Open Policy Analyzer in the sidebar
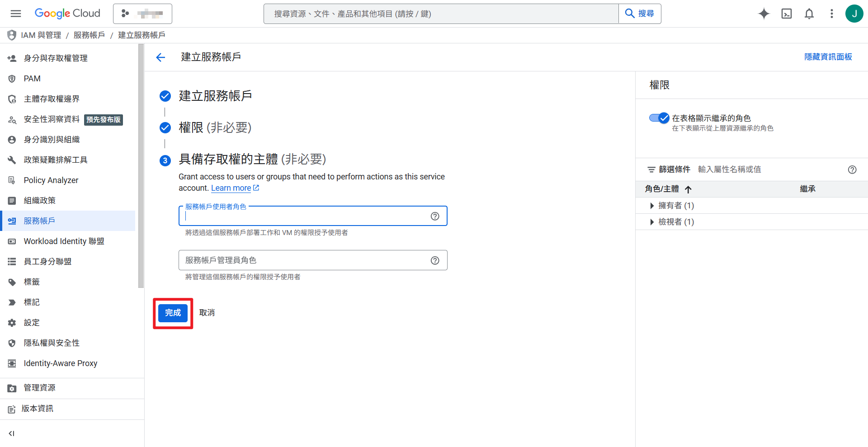 click(51, 180)
